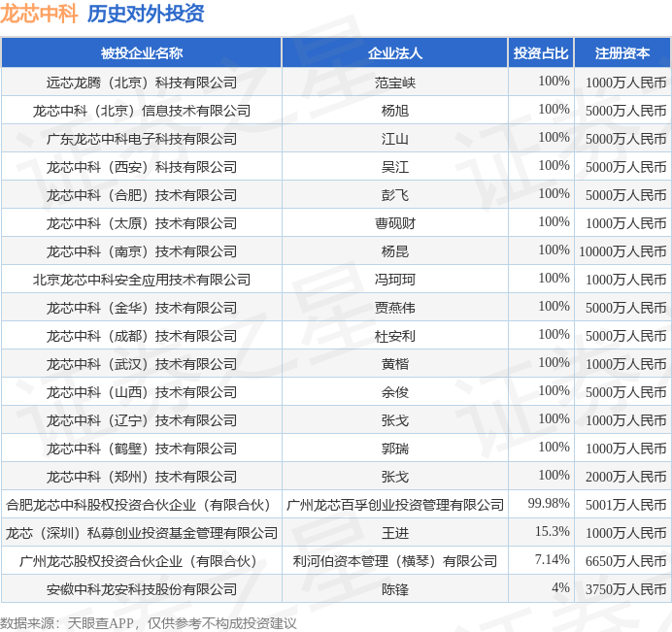
Task: Click legal person 余俊
Action: [394, 392]
